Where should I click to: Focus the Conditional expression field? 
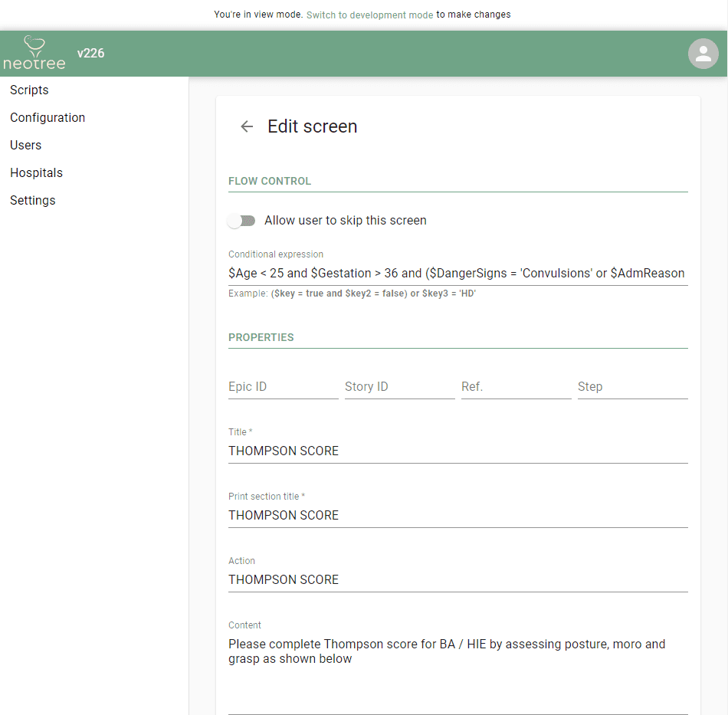tap(457, 273)
